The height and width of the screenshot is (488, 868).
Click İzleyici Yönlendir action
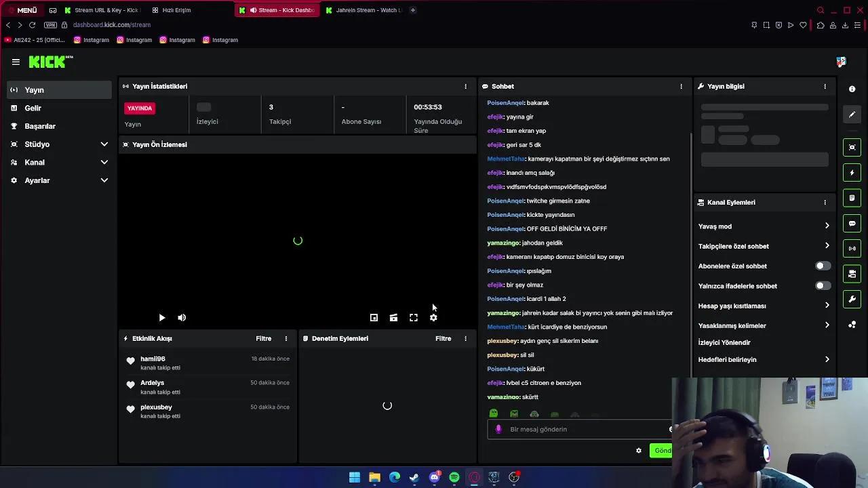point(724,342)
